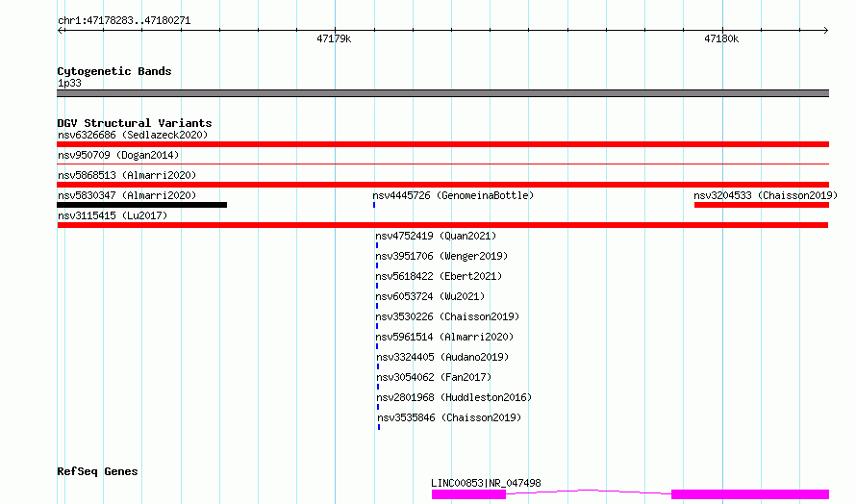Image resolution: width=856 pixels, height=504 pixels.
Task: Click the 47180k ruler position label
Action: [721, 38]
